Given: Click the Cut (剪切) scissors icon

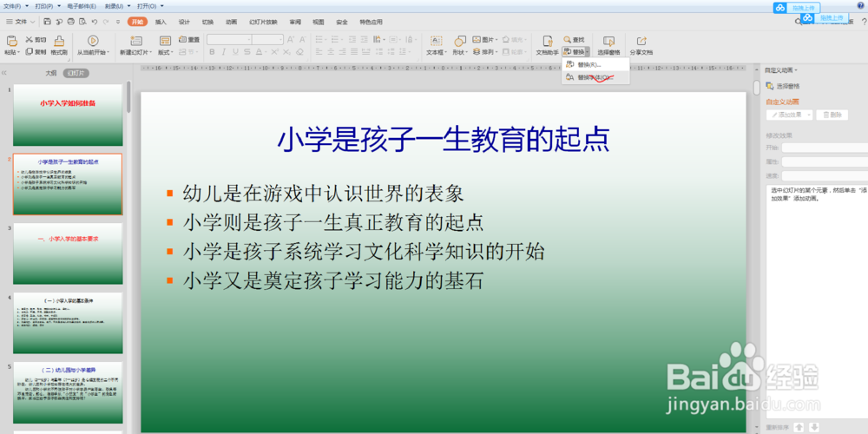Looking at the screenshot, I should coord(30,40).
